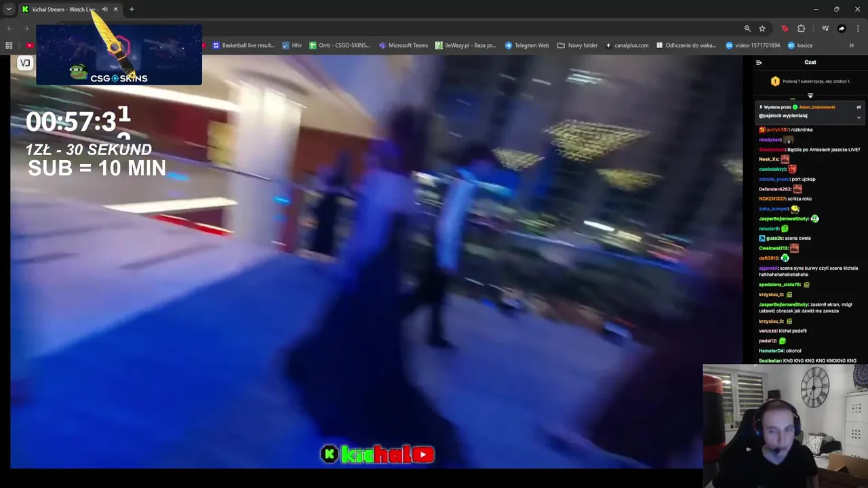Unpin the pinned chat message icon
Screen dimensions: 868x488
click(859, 107)
